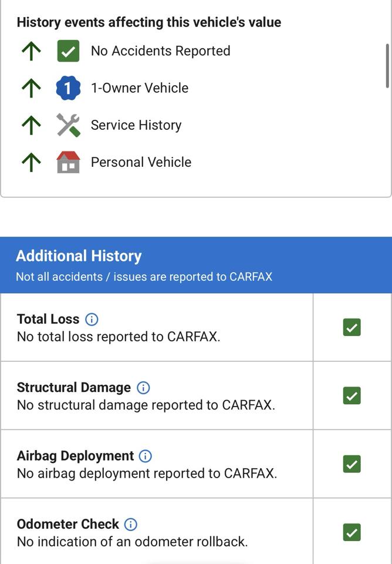Click the Total Loss green checkbox

pyautogui.click(x=352, y=327)
